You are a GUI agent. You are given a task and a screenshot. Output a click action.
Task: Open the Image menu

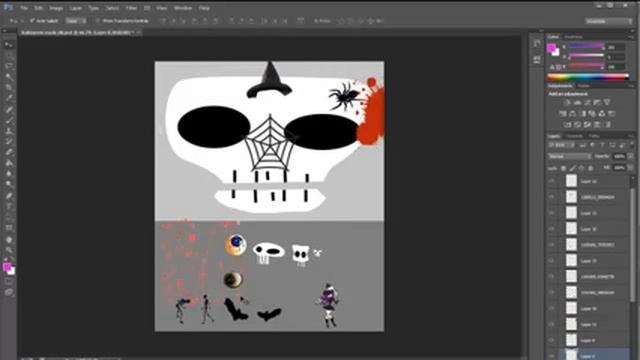[56, 8]
